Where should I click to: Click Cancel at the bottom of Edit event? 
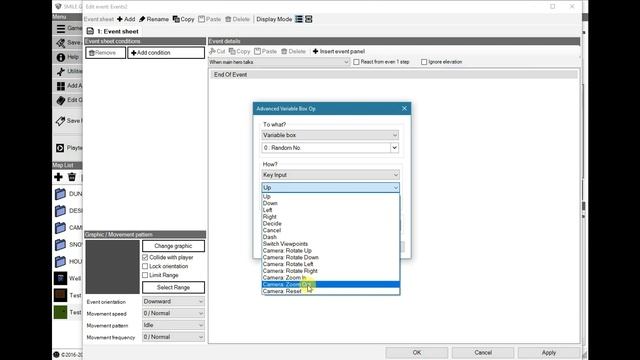tap(483, 353)
